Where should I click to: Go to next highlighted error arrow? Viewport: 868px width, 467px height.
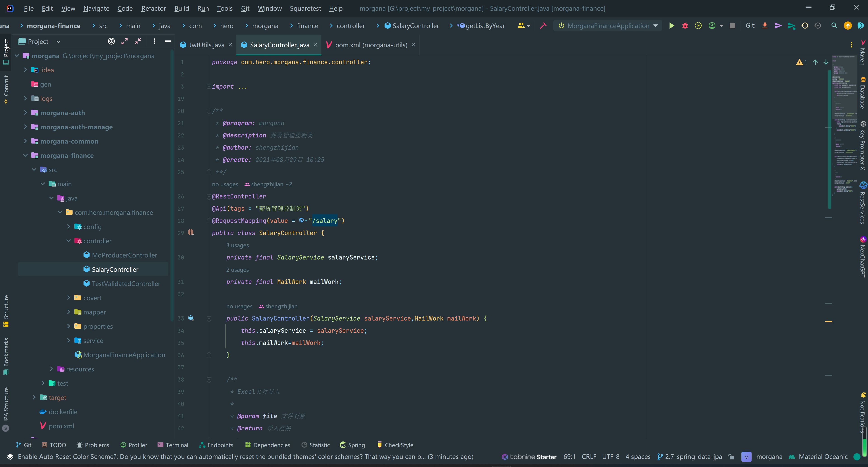(x=826, y=62)
